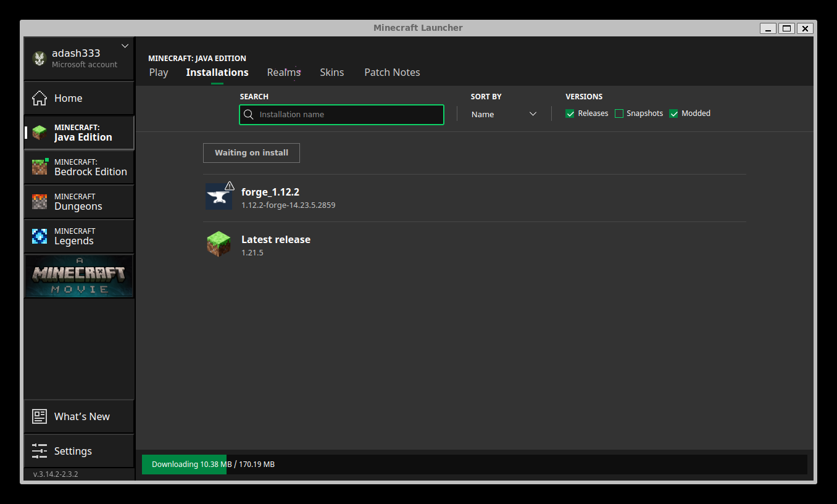This screenshot has width=837, height=504.
Task: Minimize the Minecraft Launcher window
Action: coord(768,28)
